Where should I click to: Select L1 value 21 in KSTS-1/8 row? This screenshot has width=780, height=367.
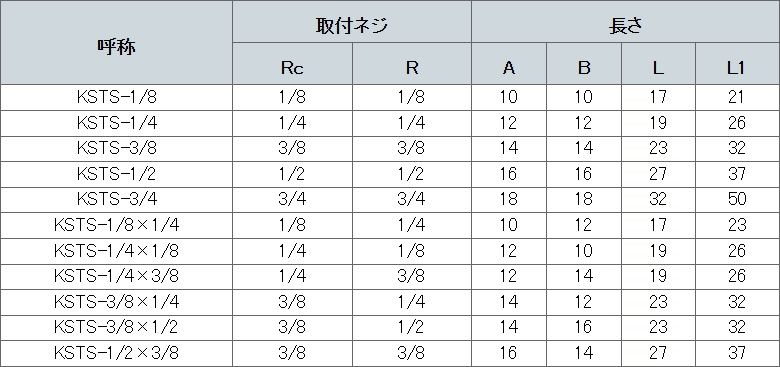737,97
